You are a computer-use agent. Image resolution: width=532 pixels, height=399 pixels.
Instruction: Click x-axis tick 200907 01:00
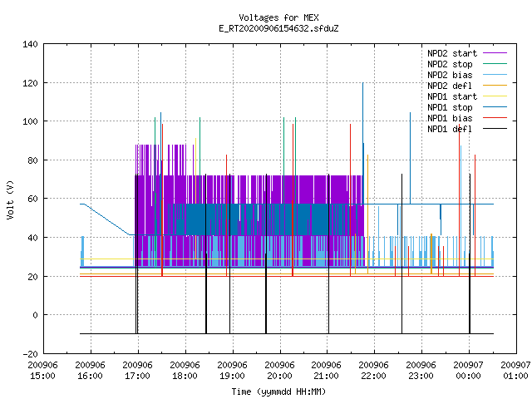[x=515, y=370]
